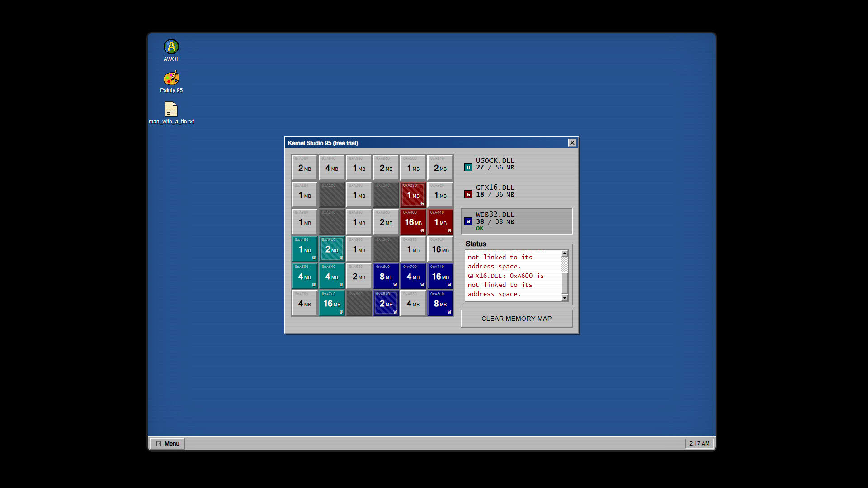Click the Status log scroll down arrow
The width and height of the screenshot is (868, 488).
565,298
